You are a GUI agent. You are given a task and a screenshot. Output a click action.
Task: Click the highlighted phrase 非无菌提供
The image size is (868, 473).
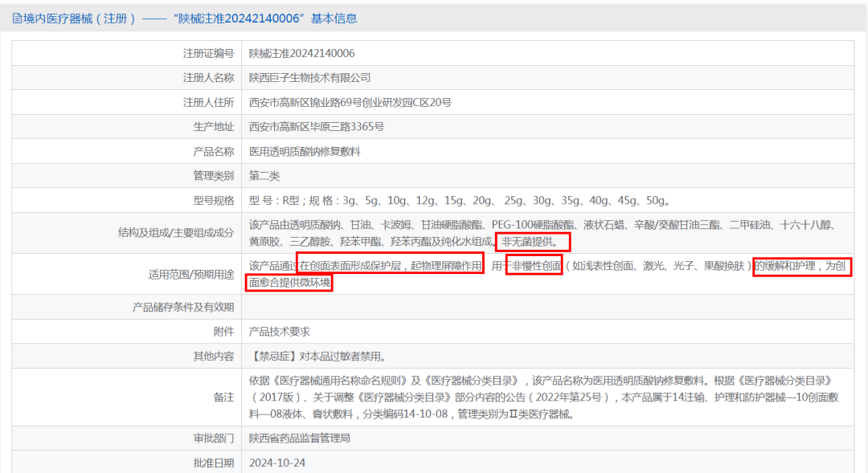[x=533, y=242]
